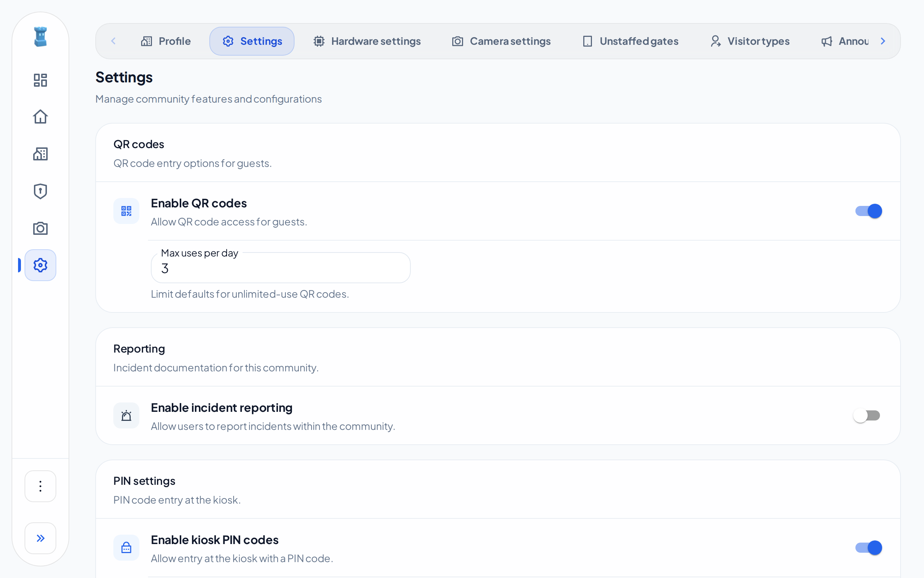Toggle off Enable QR codes switch
This screenshot has width=924, height=578.
868,211
